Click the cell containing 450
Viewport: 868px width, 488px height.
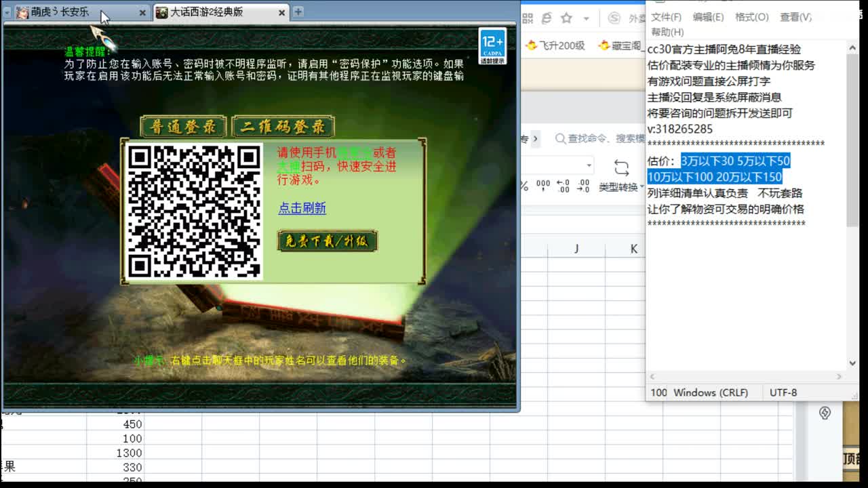click(x=115, y=424)
